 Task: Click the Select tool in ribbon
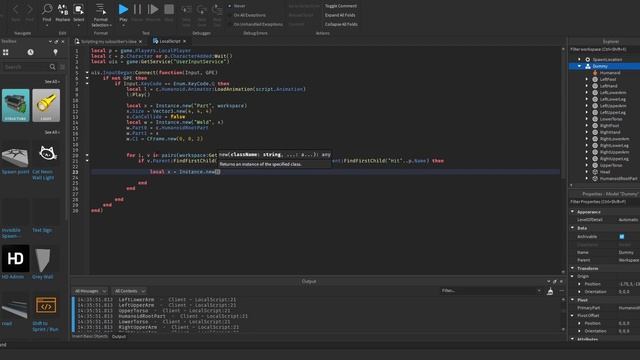pos(78,12)
